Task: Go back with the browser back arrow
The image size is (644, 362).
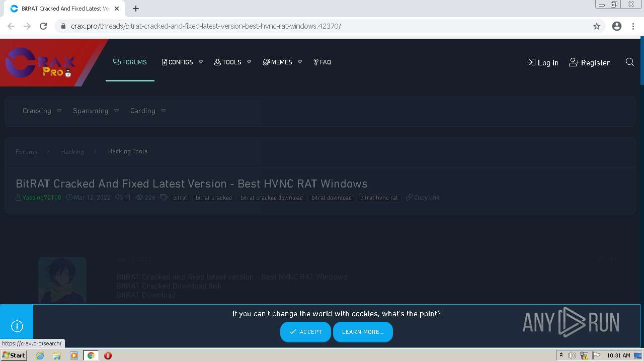Action: click(11, 26)
